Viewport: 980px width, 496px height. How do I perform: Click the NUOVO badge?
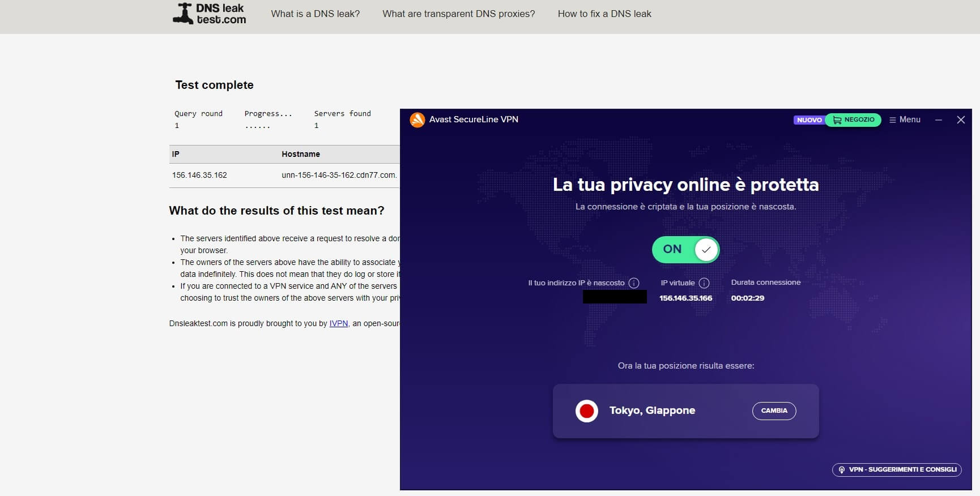click(809, 120)
